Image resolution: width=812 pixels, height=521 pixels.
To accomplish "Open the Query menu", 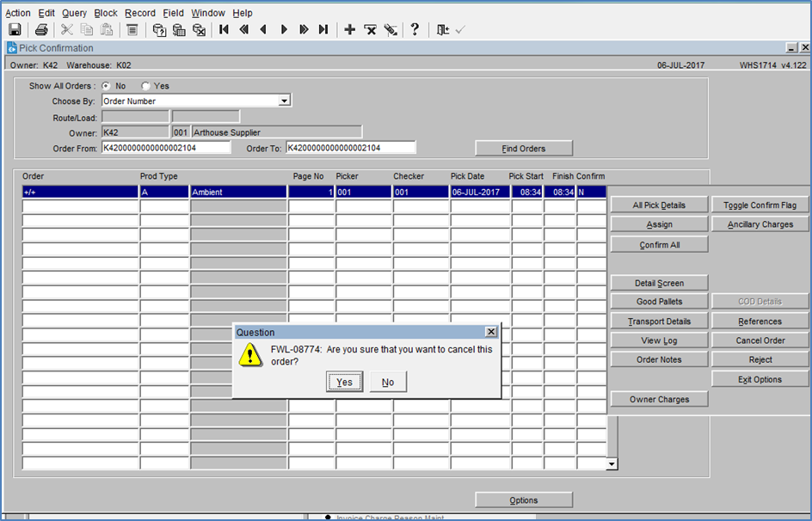I will (74, 13).
